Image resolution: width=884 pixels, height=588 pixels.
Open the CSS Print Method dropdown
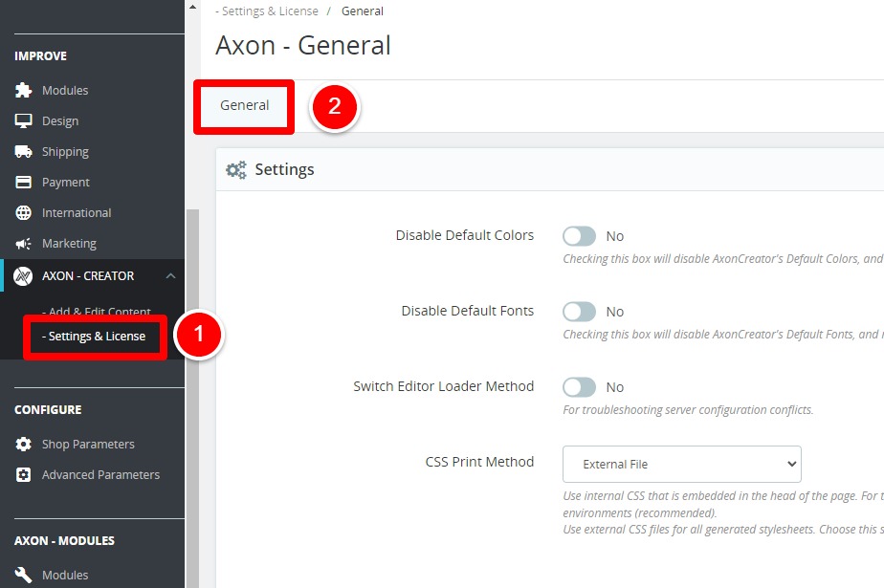(681, 464)
